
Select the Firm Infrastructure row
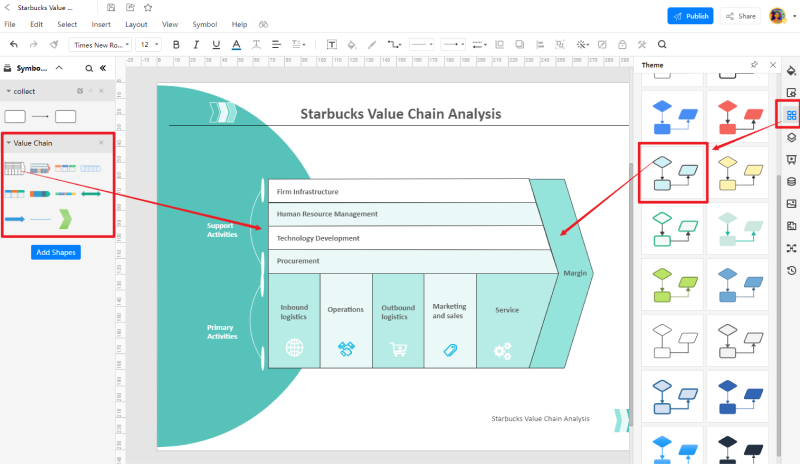(x=401, y=191)
